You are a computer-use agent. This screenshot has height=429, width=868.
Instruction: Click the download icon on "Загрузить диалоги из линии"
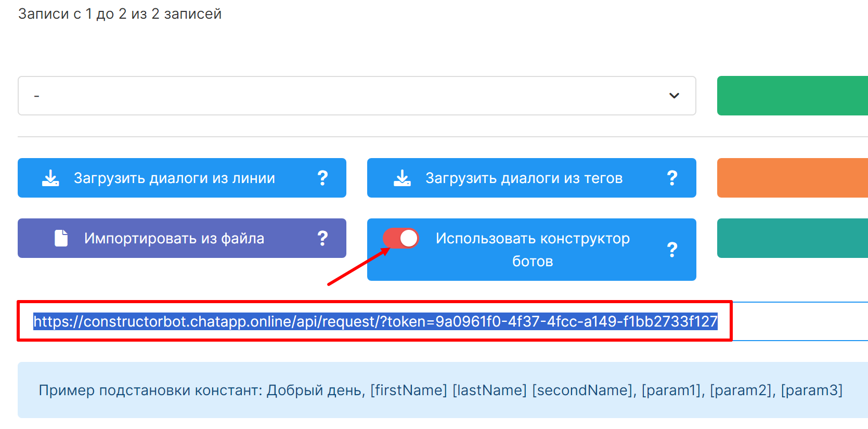50,178
